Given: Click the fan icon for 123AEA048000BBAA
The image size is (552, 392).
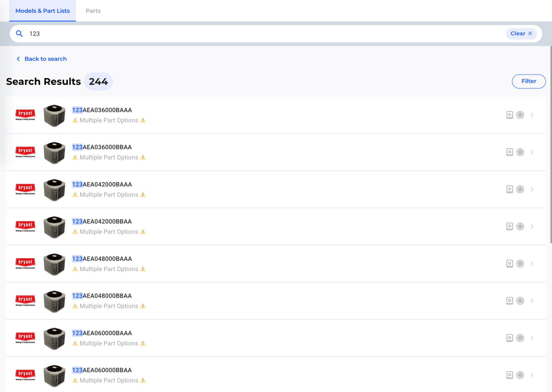Looking at the screenshot, I should point(520,301).
